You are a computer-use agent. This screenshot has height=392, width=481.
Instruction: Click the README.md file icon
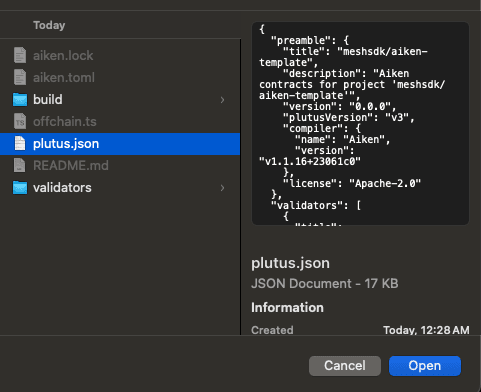20,165
